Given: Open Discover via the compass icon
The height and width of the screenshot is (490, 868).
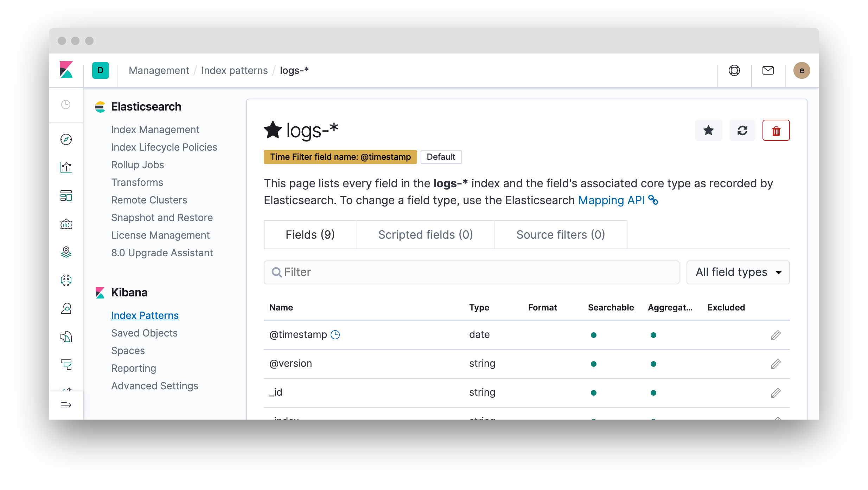Looking at the screenshot, I should tap(66, 139).
